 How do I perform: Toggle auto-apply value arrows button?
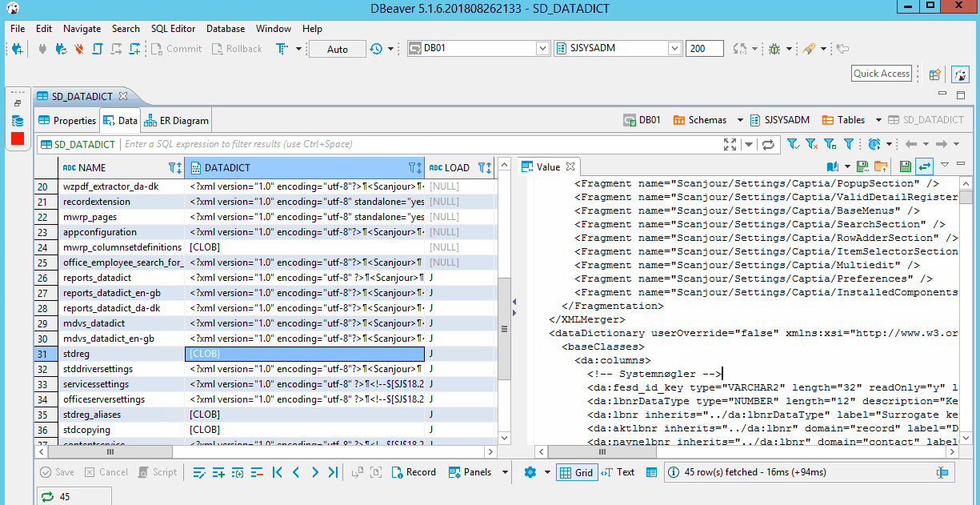pyautogui.click(x=924, y=166)
